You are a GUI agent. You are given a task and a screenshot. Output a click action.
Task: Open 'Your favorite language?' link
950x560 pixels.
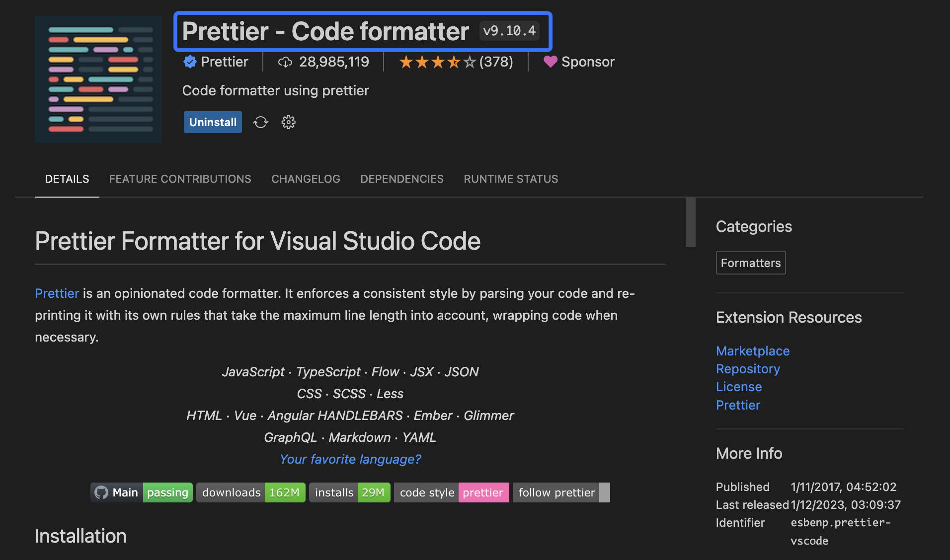(350, 459)
